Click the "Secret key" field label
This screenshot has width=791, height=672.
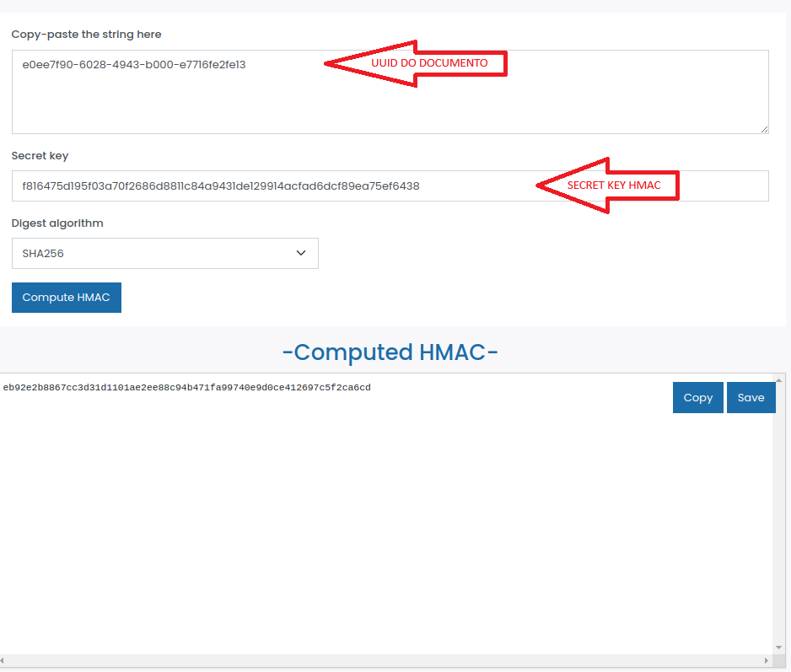point(40,156)
